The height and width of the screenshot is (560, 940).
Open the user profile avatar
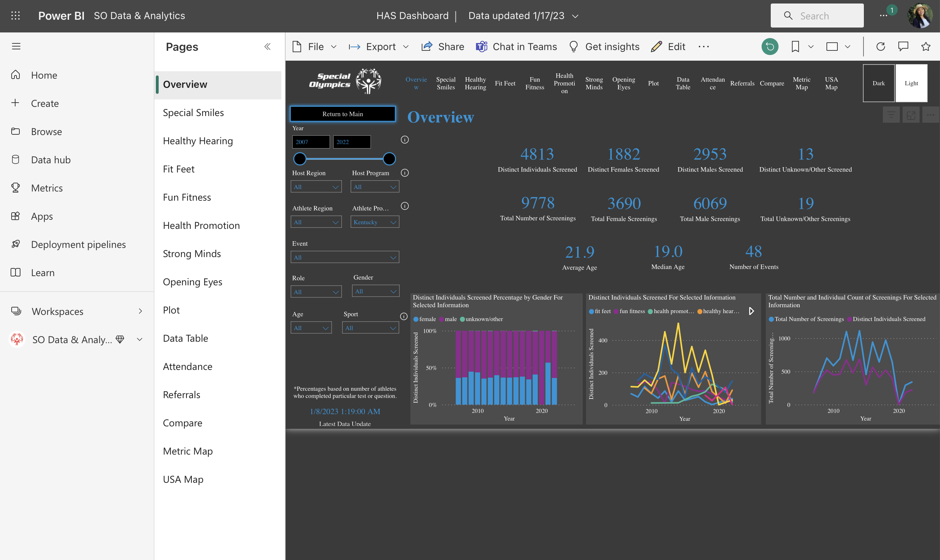click(920, 16)
